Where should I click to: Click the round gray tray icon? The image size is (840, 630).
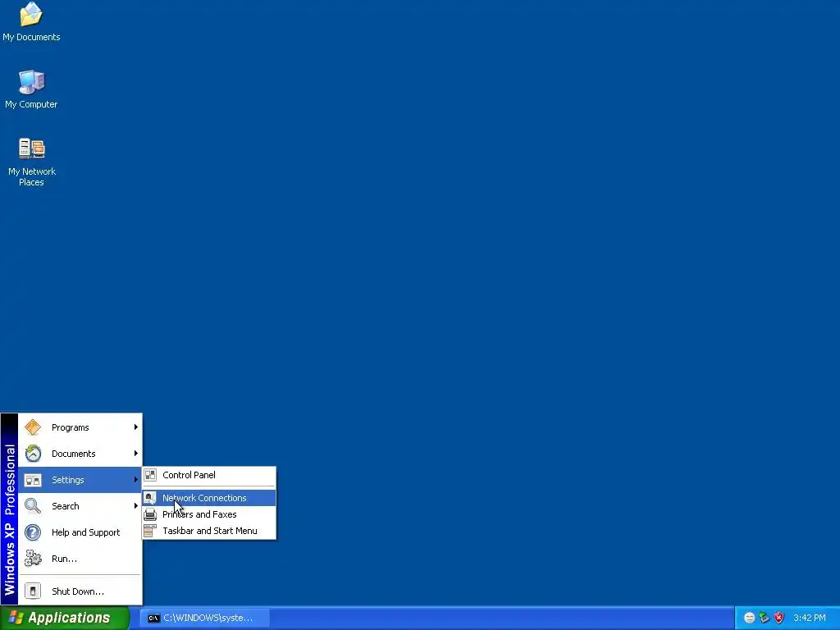point(750,618)
